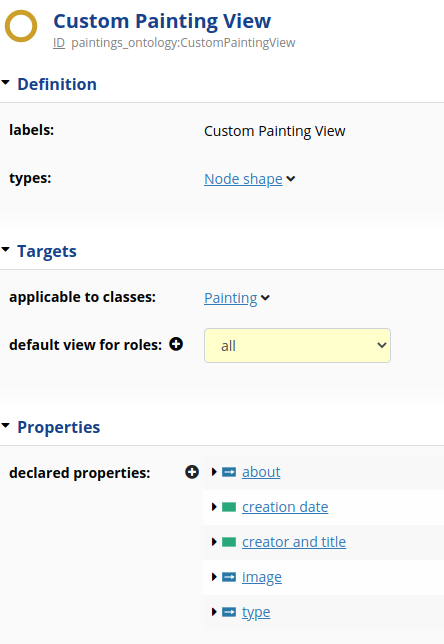Click the applicable to classes: field name
This screenshot has height=644, width=444.
click(83, 297)
